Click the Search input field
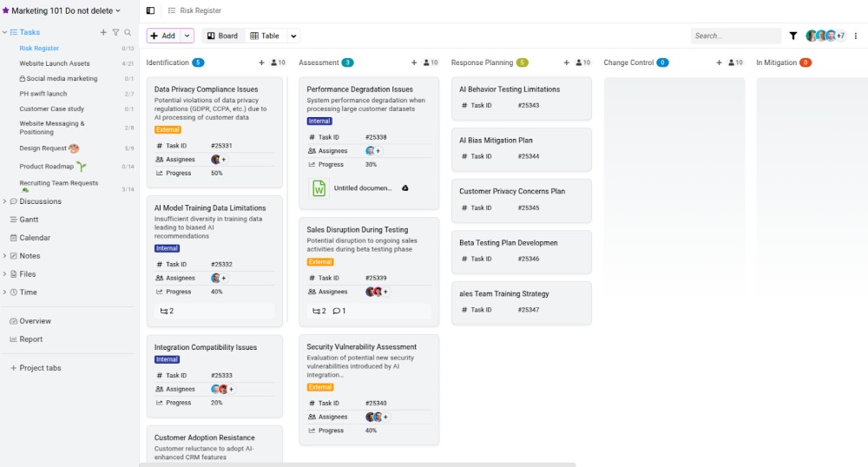Viewport: 868px width, 467px height. click(735, 36)
